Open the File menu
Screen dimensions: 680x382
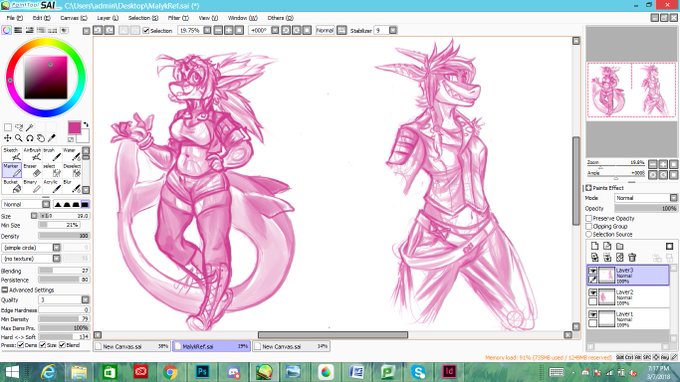[14, 18]
